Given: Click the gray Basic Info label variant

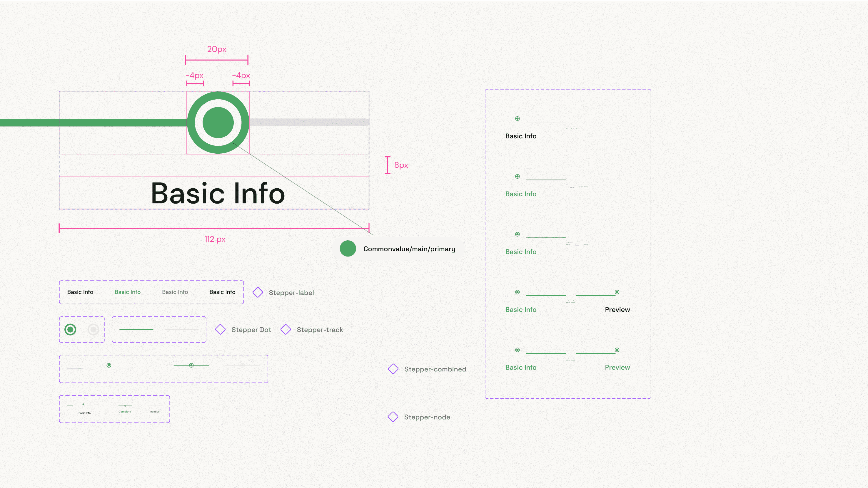Looking at the screenshot, I should (x=175, y=292).
